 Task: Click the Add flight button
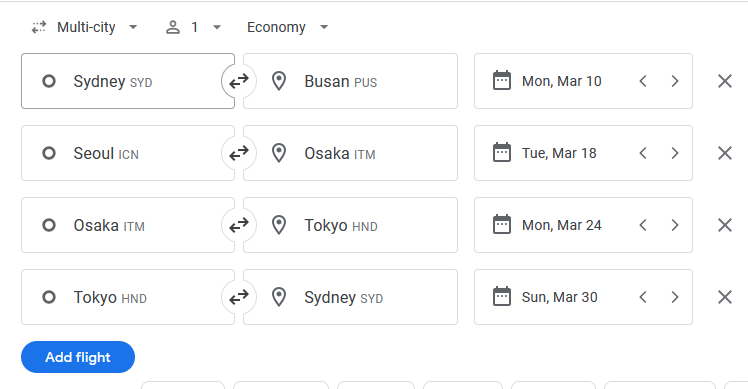[78, 357]
